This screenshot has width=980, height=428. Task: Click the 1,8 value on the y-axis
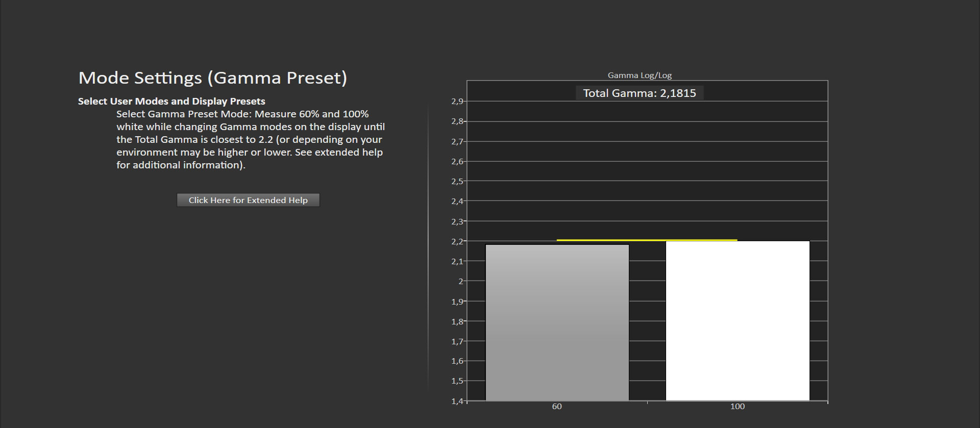457,321
